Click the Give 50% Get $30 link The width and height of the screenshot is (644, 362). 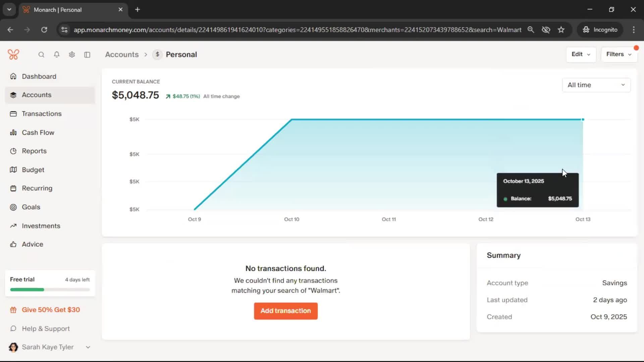(x=51, y=310)
